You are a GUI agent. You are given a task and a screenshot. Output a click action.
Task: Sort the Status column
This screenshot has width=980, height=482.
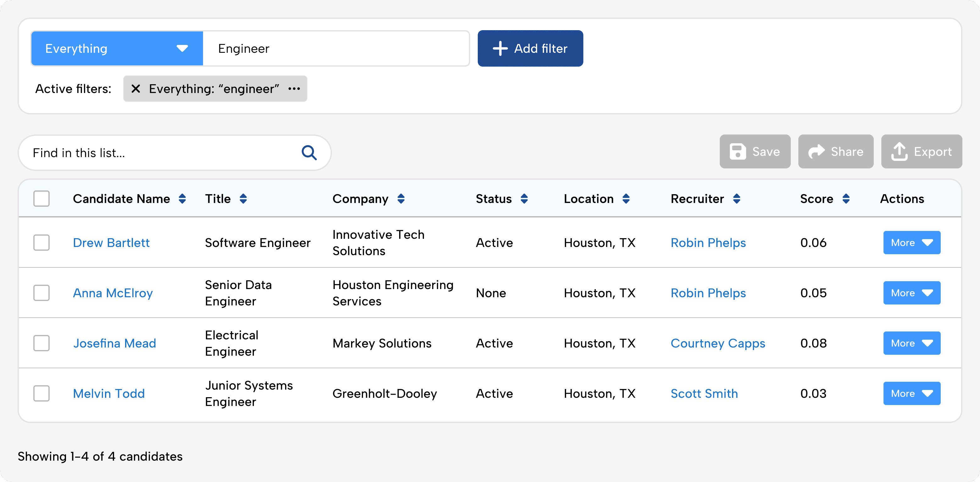point(524,199)
